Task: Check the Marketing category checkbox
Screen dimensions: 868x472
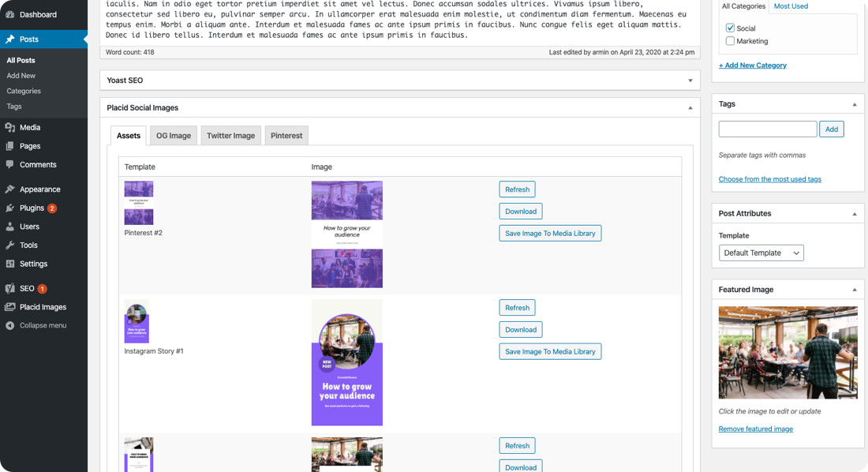Action: tap(730, 41)
